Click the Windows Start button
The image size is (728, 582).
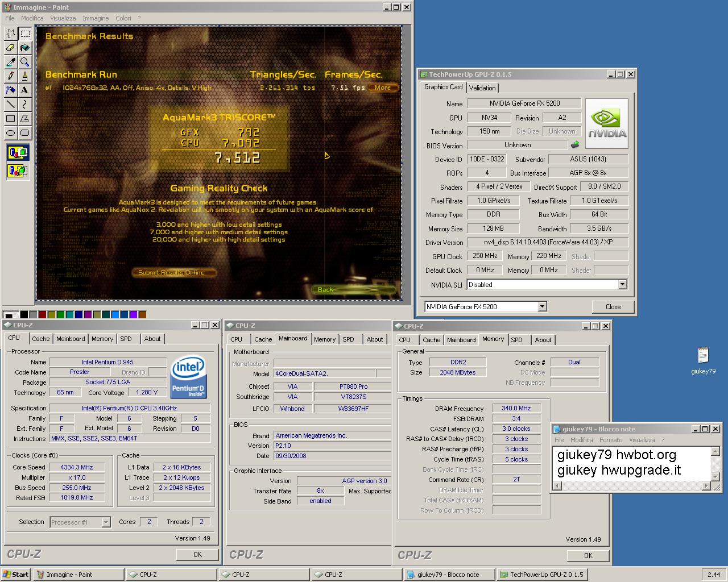[x=16, y=575]
